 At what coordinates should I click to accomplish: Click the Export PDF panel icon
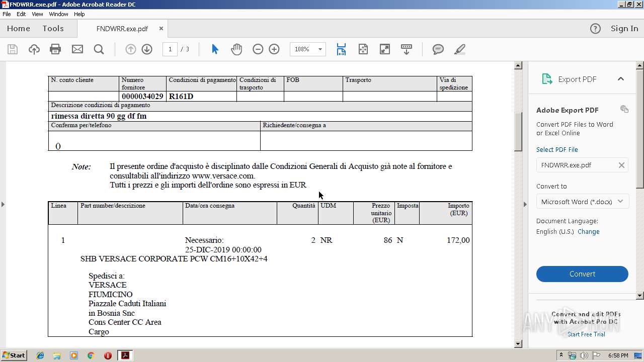coord(547,79)
